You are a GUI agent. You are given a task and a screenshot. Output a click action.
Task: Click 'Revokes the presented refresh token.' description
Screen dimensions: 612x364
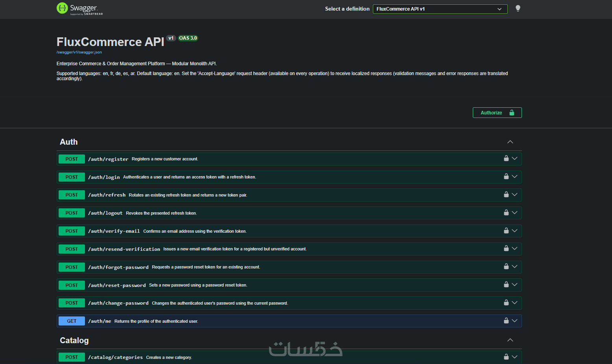tap(161, 213)
